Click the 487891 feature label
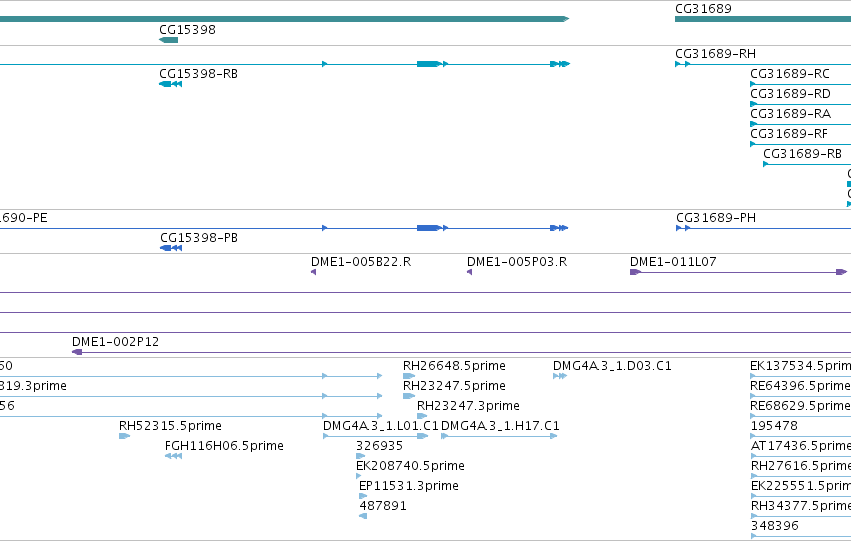Screen dimensions: 851x541 click(383, 506)
